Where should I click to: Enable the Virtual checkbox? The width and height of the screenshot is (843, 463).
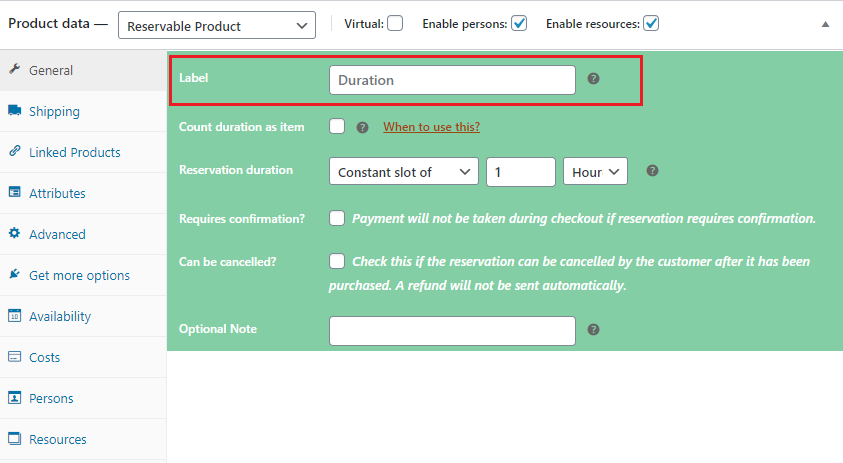tap(395, 23)
